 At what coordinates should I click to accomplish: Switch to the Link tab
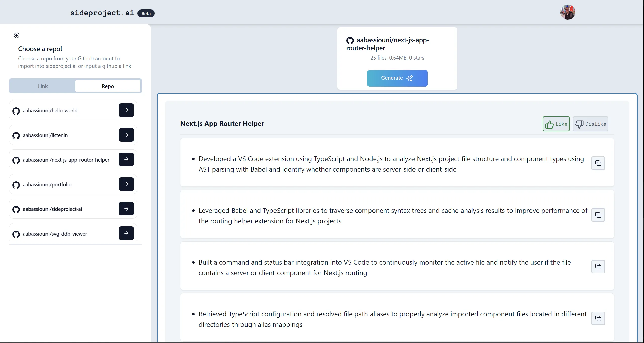pos(43,86)
